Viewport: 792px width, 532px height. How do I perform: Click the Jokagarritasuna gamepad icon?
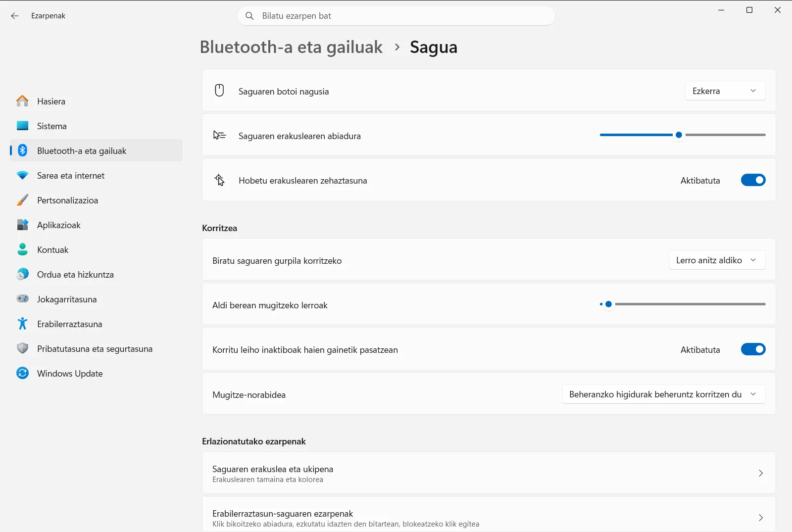coord(22,299)
